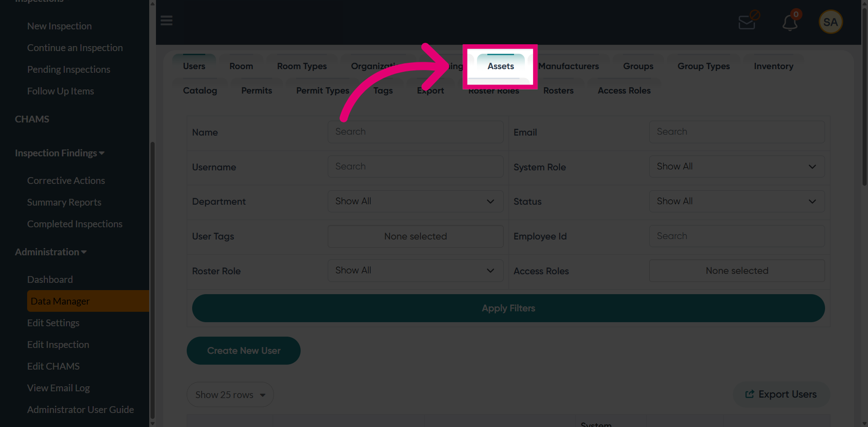Switch to the Catalog tab

point(200,90)
